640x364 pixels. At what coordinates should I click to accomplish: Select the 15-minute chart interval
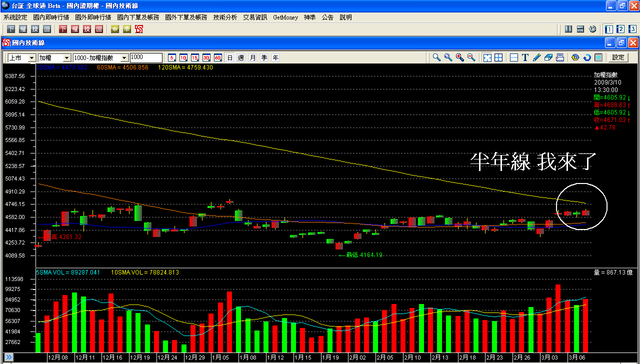(195, 58)
